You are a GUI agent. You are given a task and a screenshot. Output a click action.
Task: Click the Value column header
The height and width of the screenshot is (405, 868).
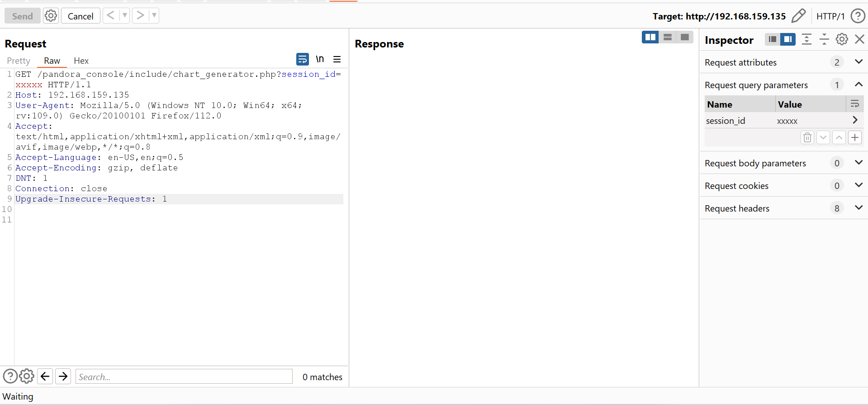(x=811, y=104)
